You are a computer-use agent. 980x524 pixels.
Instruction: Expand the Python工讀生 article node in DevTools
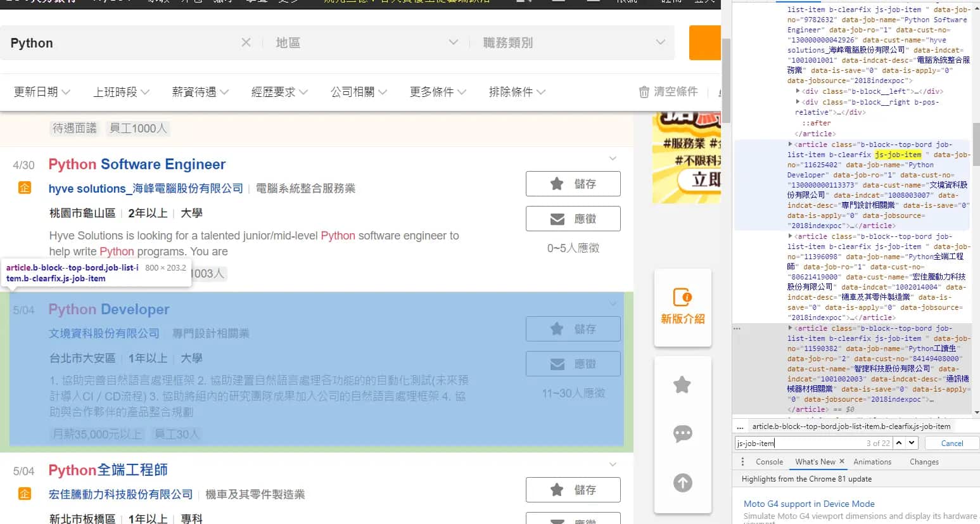click(x=789, y=328)
